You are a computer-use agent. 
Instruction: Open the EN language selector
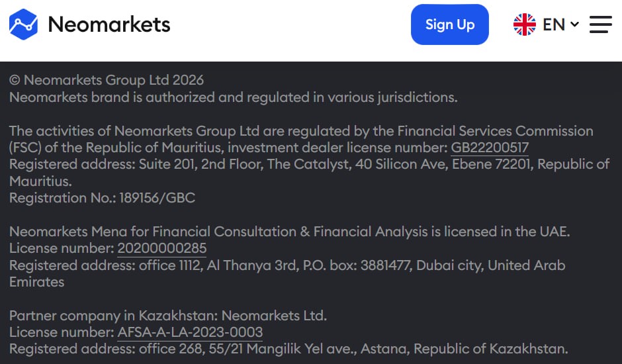(x=554, y=24)
